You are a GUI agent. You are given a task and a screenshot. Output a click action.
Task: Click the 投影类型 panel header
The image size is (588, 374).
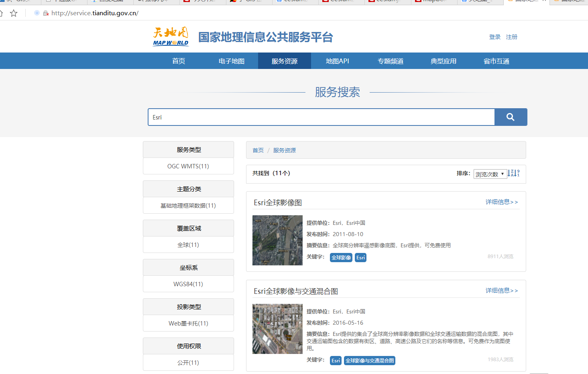pyautogui.click(x=188, y=307)
